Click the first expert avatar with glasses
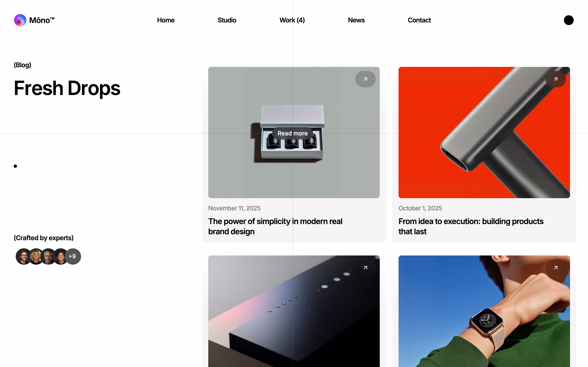The height and width of the screenshot is (367, 588). (x=23, y=256)
